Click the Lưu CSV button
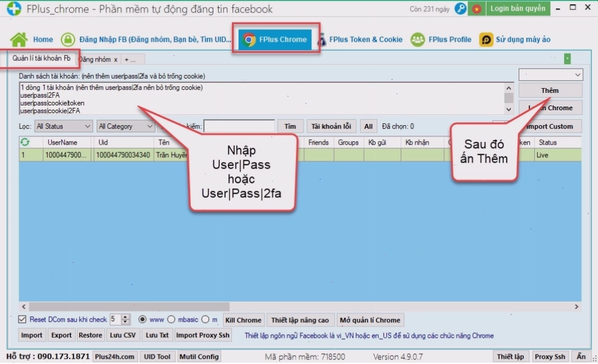The width and height of the screenshot is (598, 364). (123, 335)
